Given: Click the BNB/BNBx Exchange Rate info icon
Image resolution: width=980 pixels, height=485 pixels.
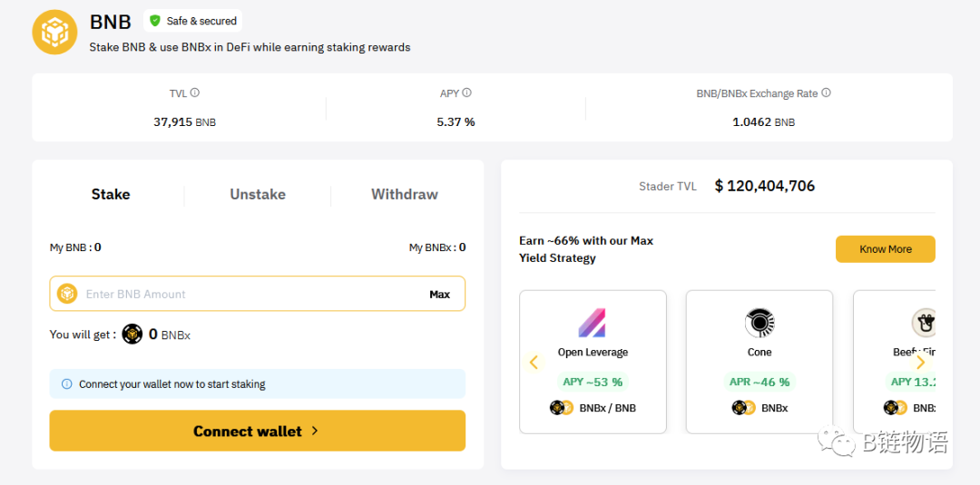Looking at the screenshot, I should tap(826, 92).
